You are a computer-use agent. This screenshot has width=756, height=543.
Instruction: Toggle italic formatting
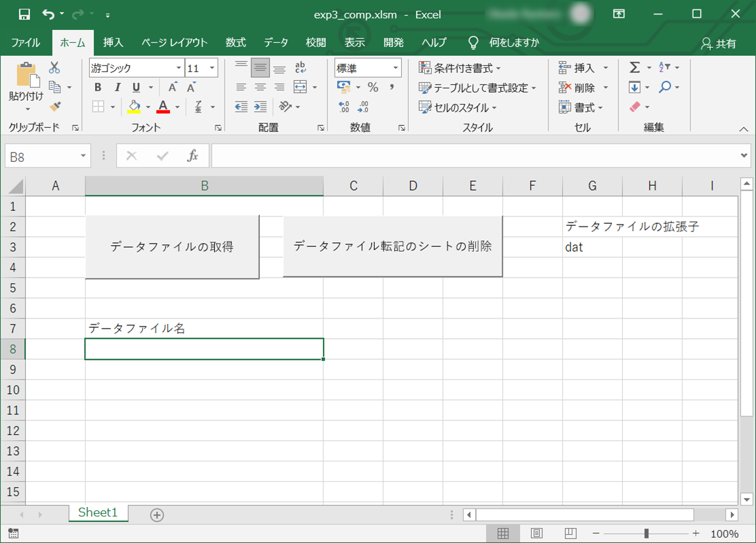pos(117,87)
